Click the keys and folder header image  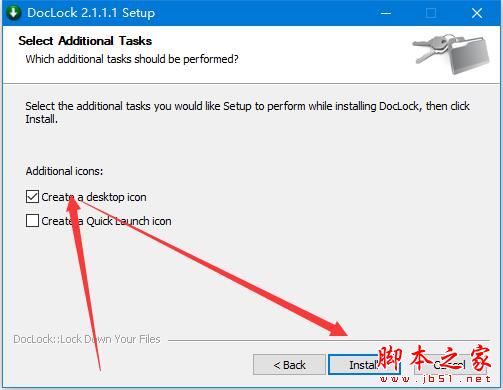coord(451,53)
